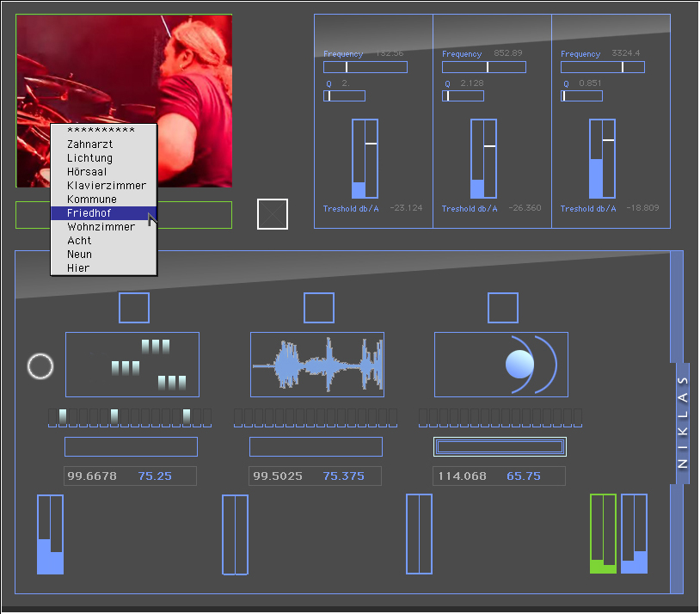
Task: Adjust the 3324.4 Frequency slider
Action: (603, 67)
